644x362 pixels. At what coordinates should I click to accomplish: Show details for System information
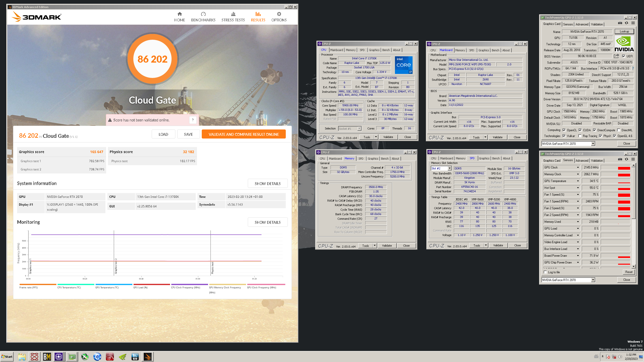point(267,184)
